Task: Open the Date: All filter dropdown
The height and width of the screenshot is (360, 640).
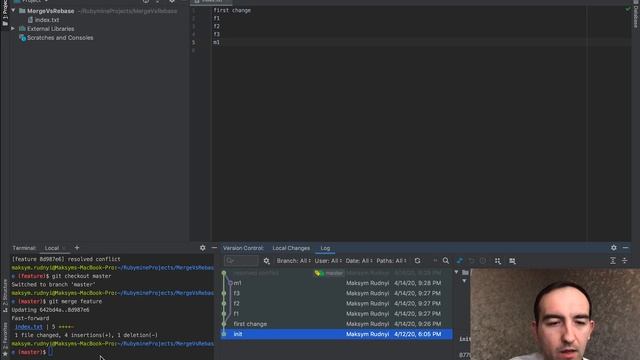Action: 359,261
